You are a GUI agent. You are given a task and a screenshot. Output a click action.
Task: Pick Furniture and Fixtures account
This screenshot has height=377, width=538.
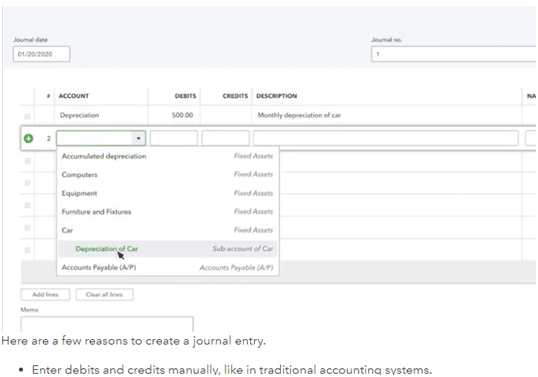click(x=168, y=212)
